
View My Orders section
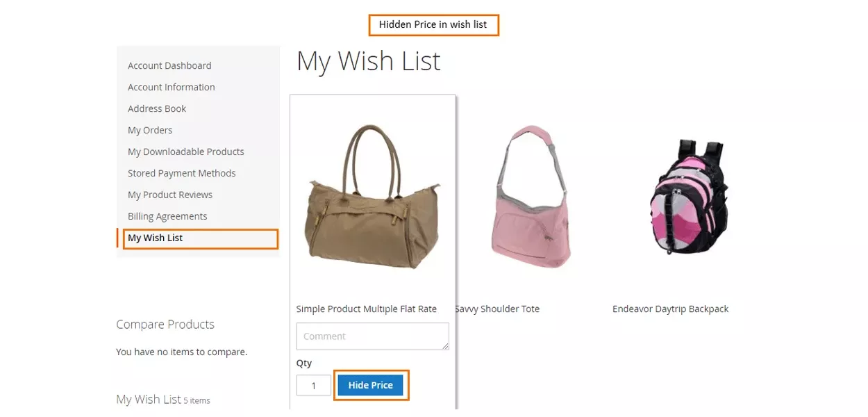click(x=150, y=130)
